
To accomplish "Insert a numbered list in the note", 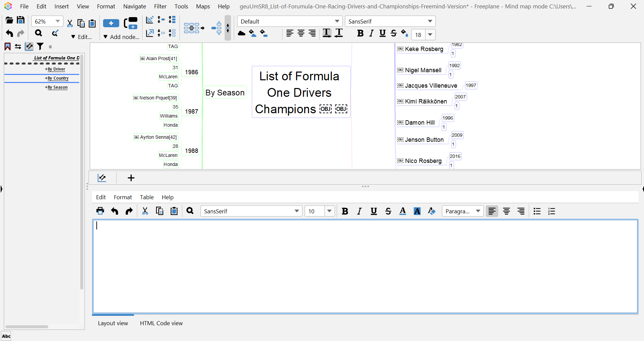I will coord(552,211).
